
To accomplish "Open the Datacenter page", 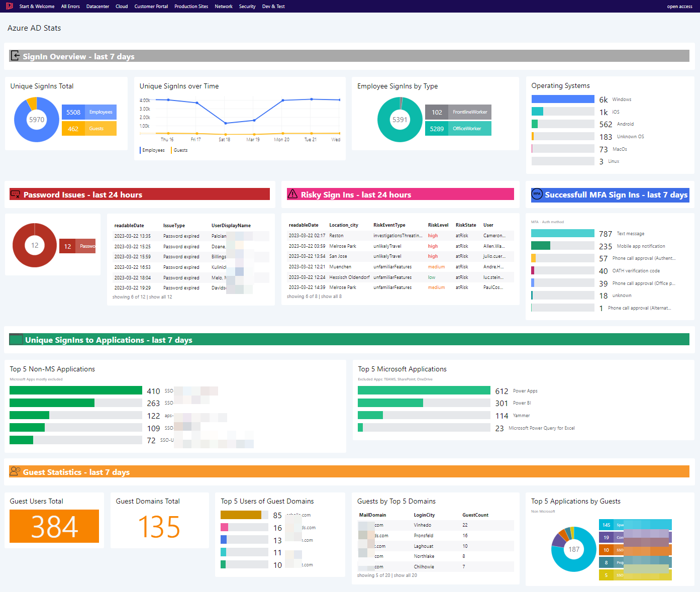I will [x=97, y=6].
